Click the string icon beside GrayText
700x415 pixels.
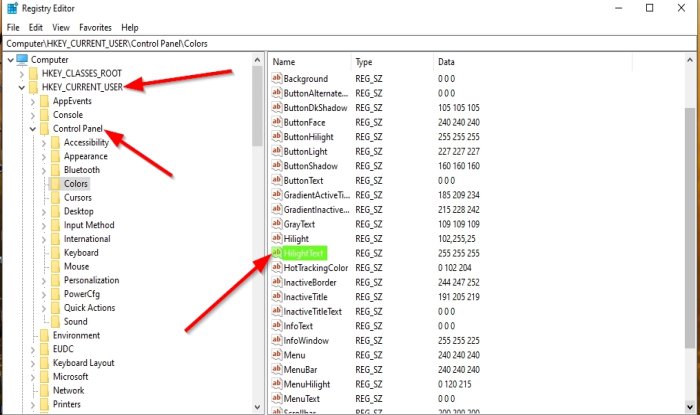(x=277, y=224)
